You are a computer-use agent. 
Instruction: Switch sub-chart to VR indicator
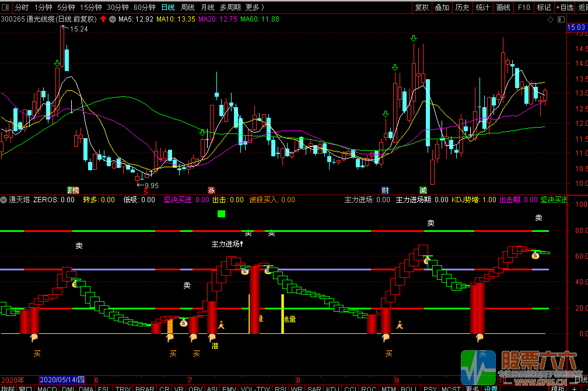tap(179, 388)
